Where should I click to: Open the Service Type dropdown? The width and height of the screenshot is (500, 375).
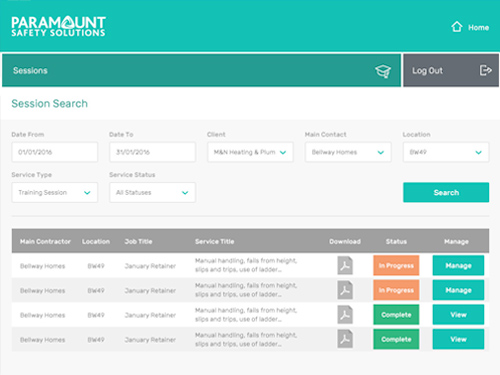click(x=55, y=192)
